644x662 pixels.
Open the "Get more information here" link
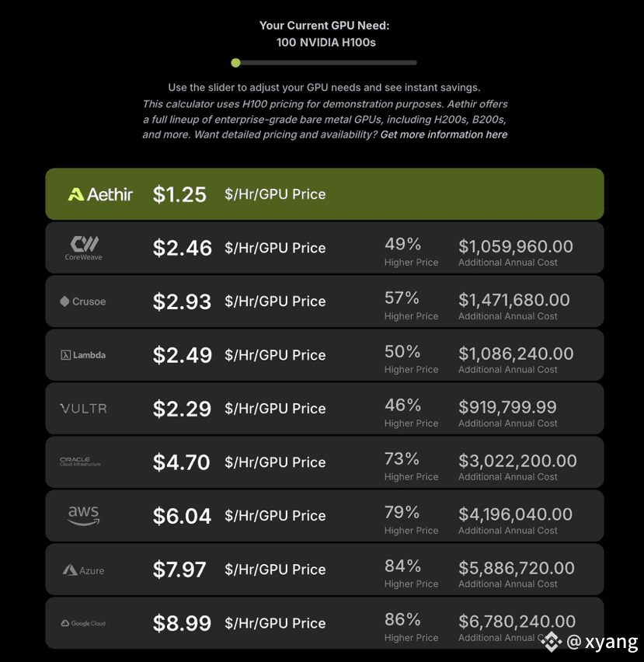(x=444, y=134)
